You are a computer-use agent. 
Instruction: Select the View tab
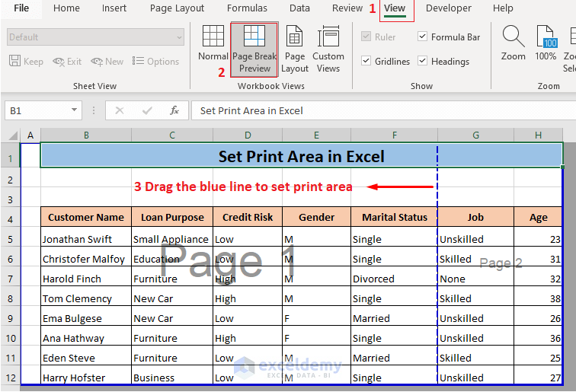pos(395,8)
